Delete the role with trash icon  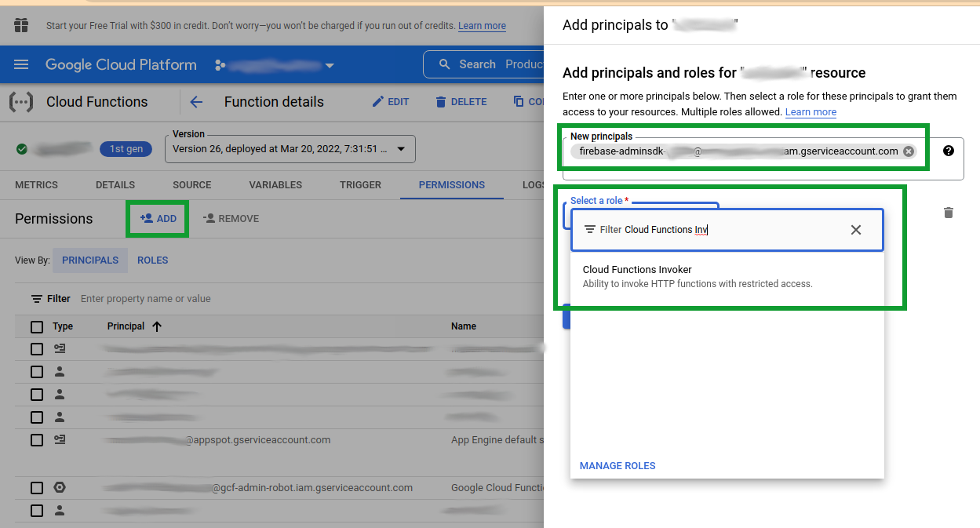pos(949,213)
